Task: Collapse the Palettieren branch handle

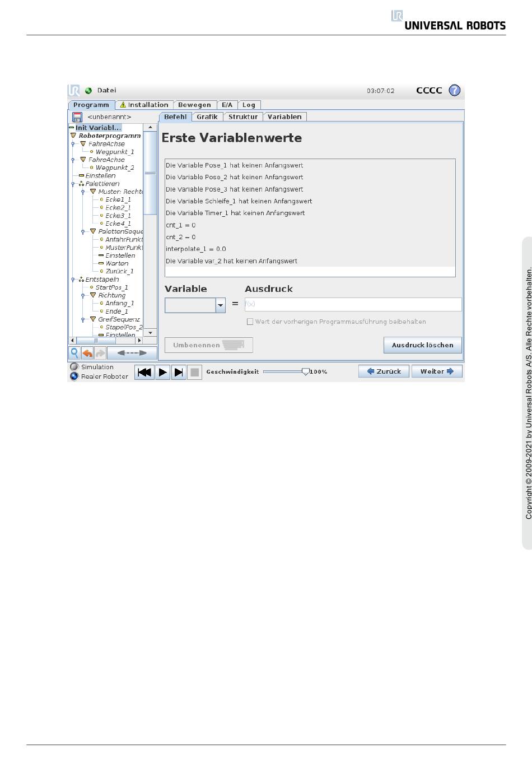Action: coord(73,184)
